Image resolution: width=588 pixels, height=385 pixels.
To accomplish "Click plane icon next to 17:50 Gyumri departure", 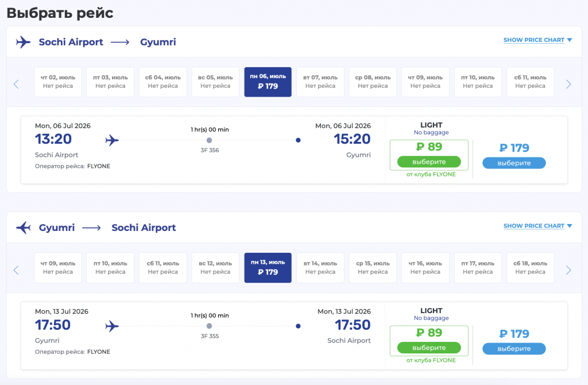I will tap(112, 326).
